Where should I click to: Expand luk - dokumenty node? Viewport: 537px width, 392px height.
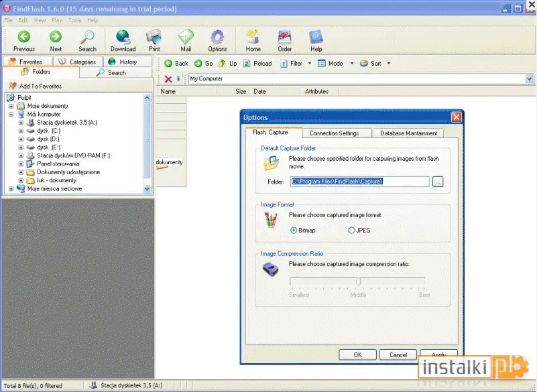pyautogui.click(x=21, y=180)
